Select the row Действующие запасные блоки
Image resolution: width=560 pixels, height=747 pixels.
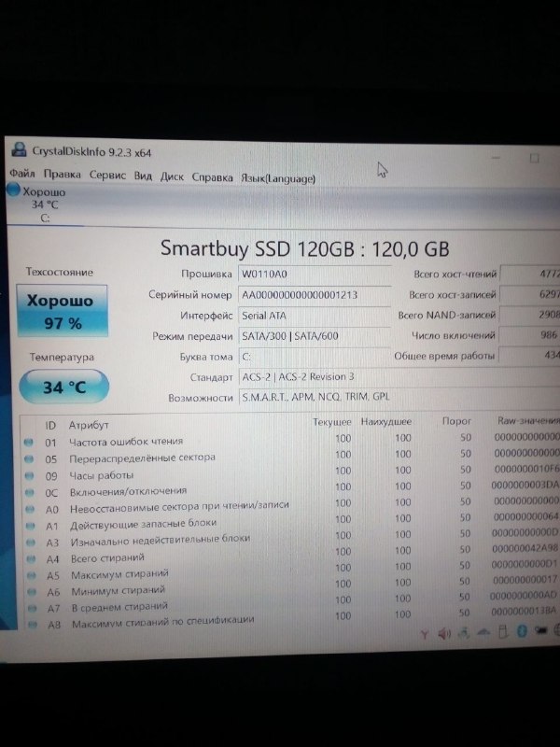coord(290,521)
